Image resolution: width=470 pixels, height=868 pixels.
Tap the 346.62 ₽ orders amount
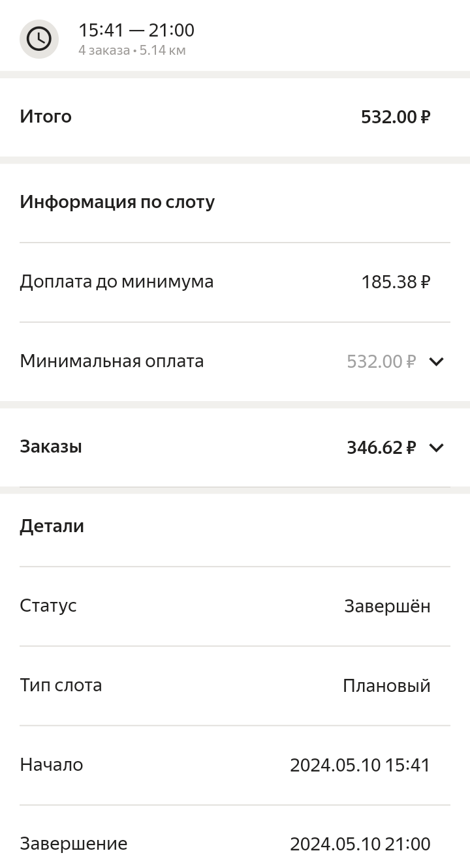tap(381, 447)
